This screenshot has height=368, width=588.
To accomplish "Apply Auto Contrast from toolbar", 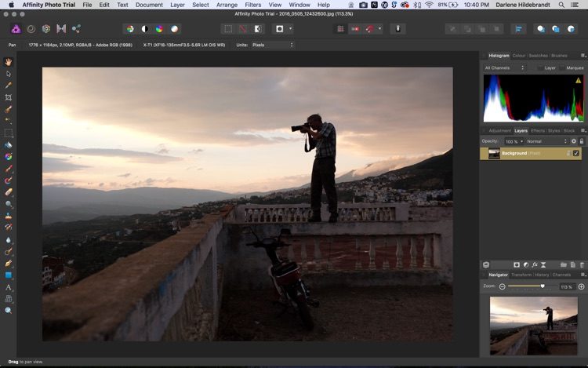I will coord(145,29).
